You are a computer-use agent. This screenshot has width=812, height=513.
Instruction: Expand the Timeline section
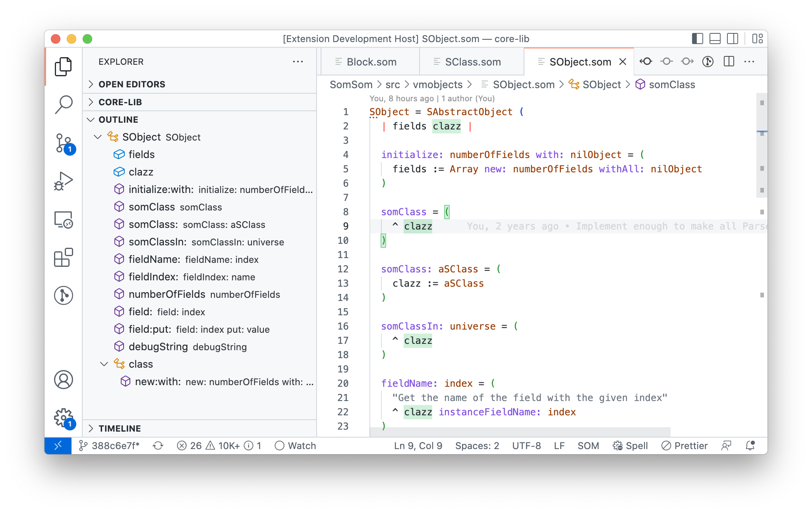click(x=199, y=428)
